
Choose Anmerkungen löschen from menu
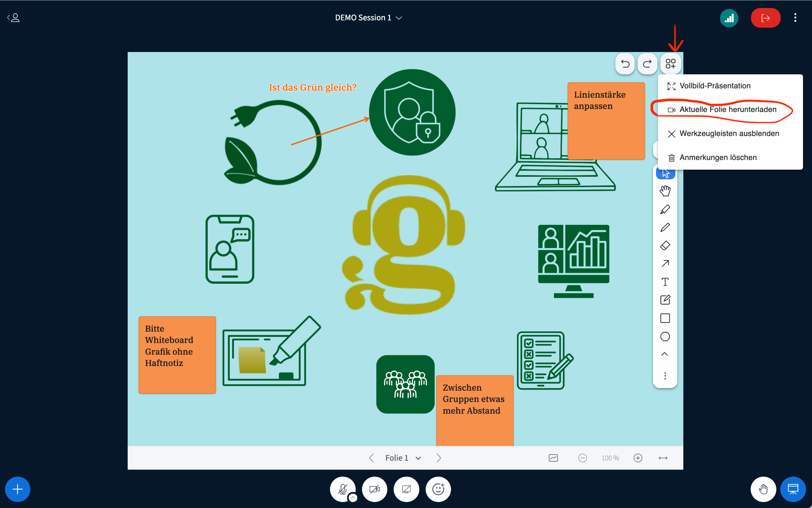pos(718,158)
